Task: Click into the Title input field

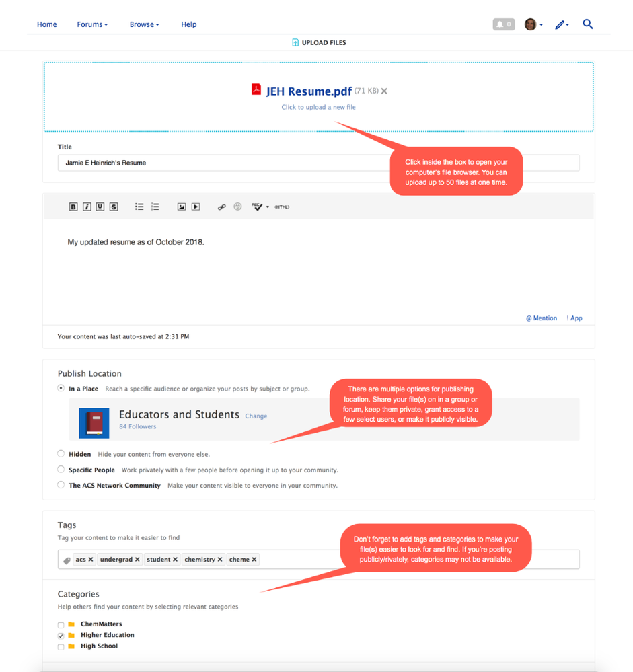Action: (x=222, y=163)
